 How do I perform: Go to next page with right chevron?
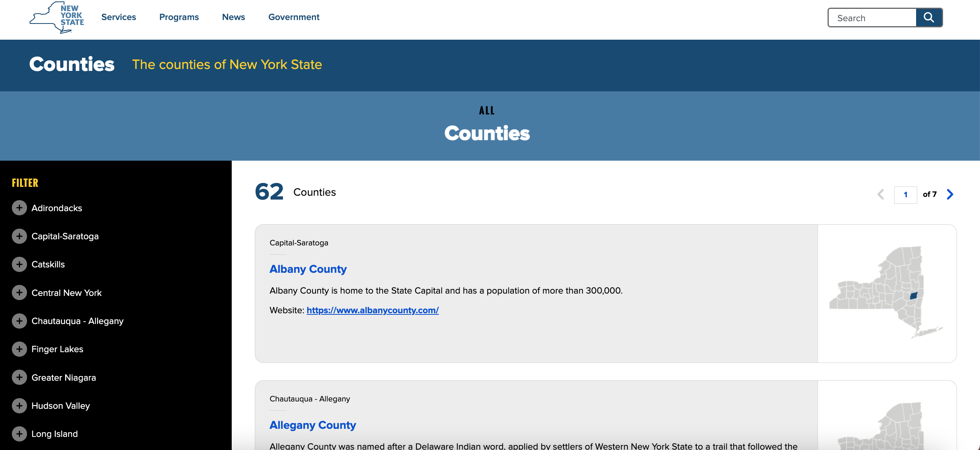coord(950,194)
